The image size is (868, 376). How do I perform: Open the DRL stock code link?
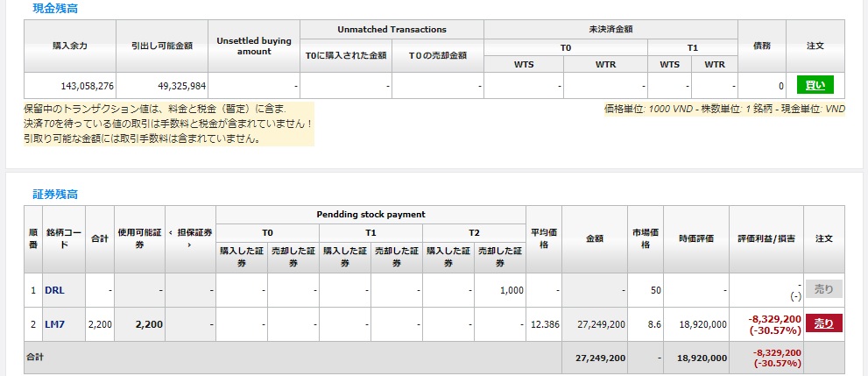(54, 290)
